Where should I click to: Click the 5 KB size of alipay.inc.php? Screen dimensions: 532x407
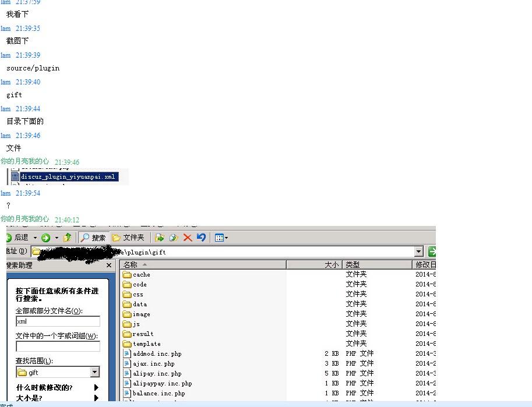332,373
